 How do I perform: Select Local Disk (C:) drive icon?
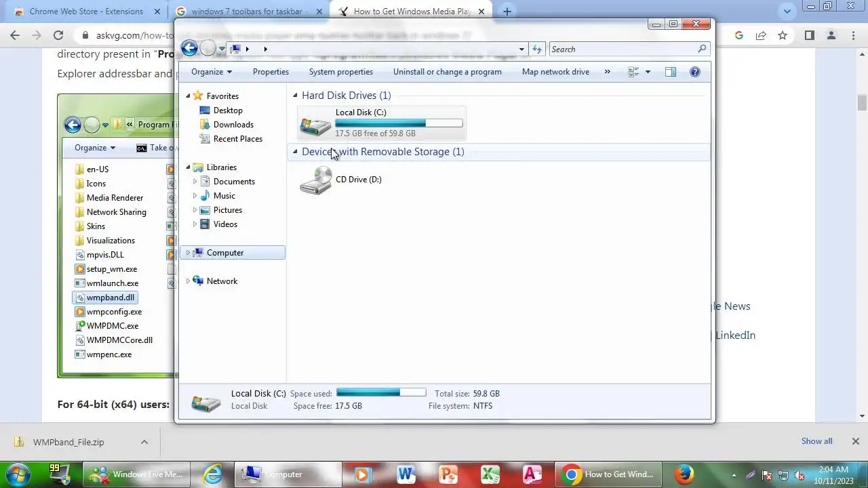click(315, 125)
